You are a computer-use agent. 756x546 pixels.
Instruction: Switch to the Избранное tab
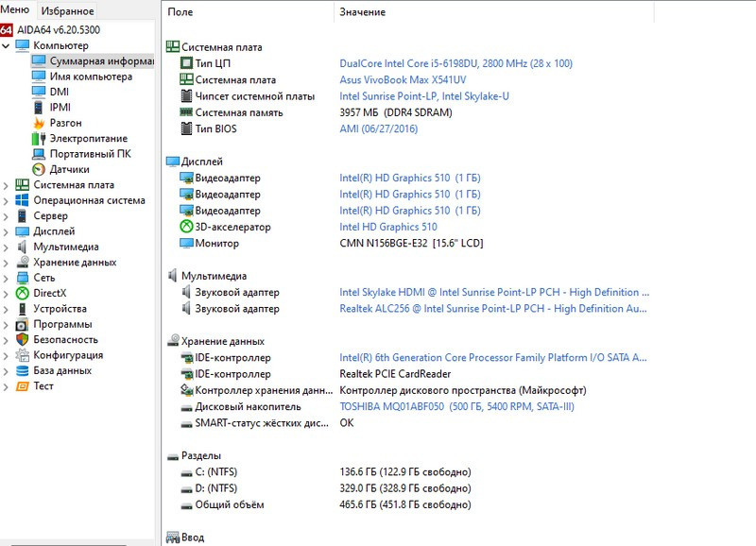[x=68, y=11]
